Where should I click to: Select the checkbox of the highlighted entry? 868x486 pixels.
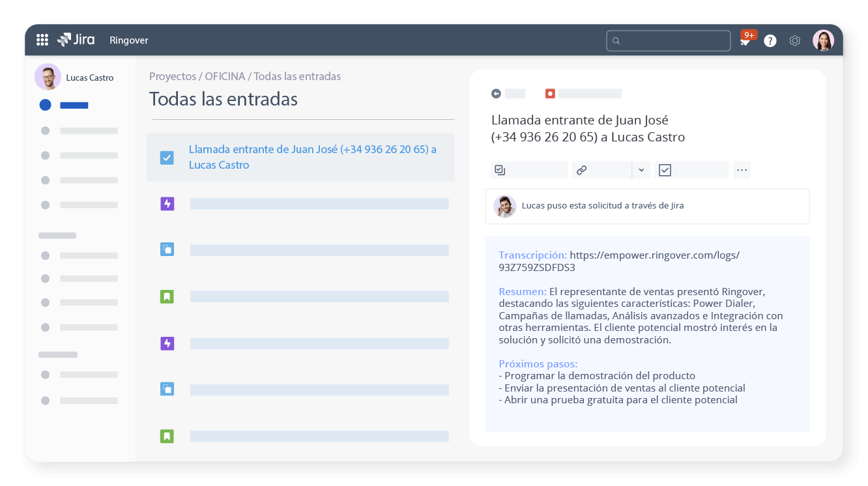click(167, 157)
